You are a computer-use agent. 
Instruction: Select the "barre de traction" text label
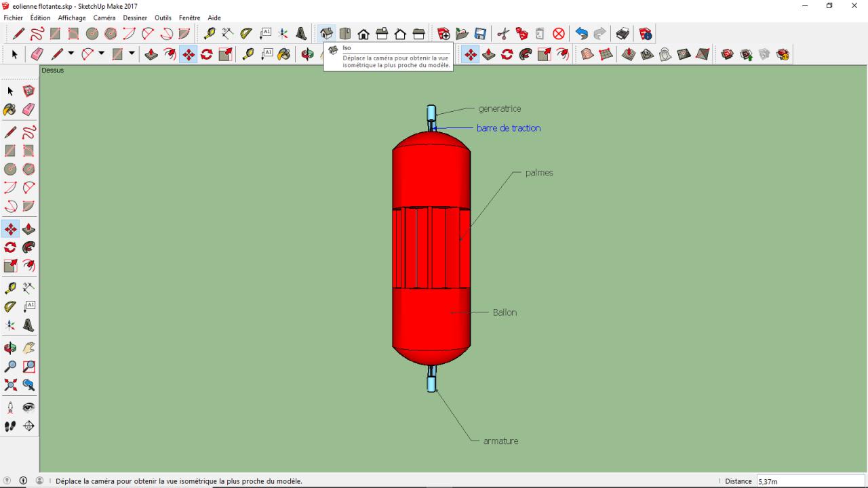pos(509,128)
